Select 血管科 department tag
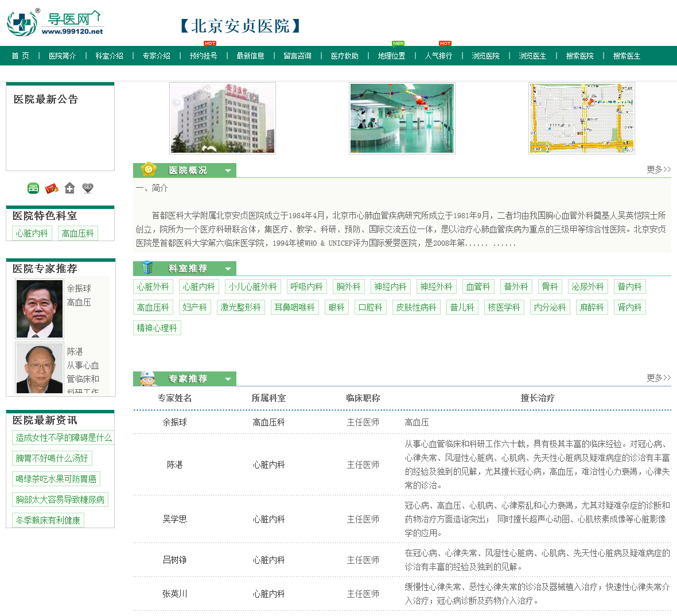 click(478, 287)
